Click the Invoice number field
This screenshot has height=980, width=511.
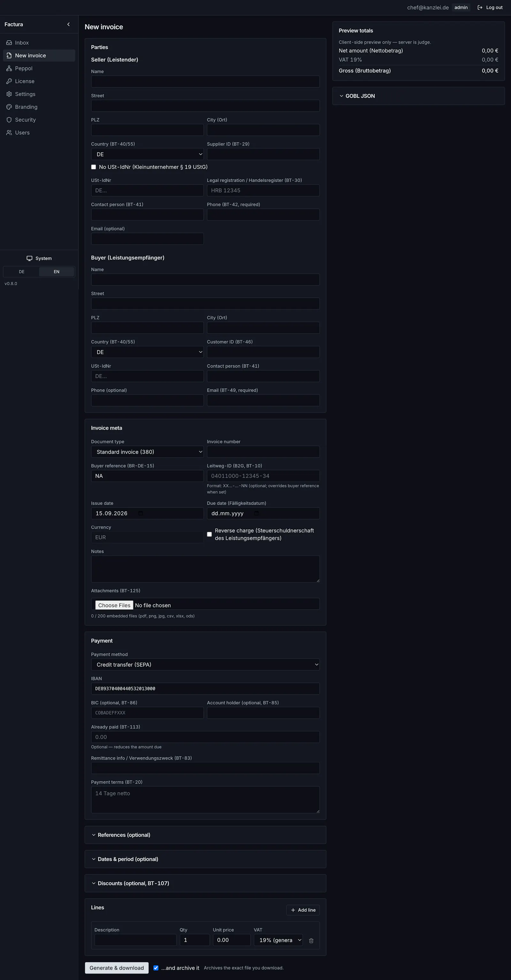[x=263, y=452]
